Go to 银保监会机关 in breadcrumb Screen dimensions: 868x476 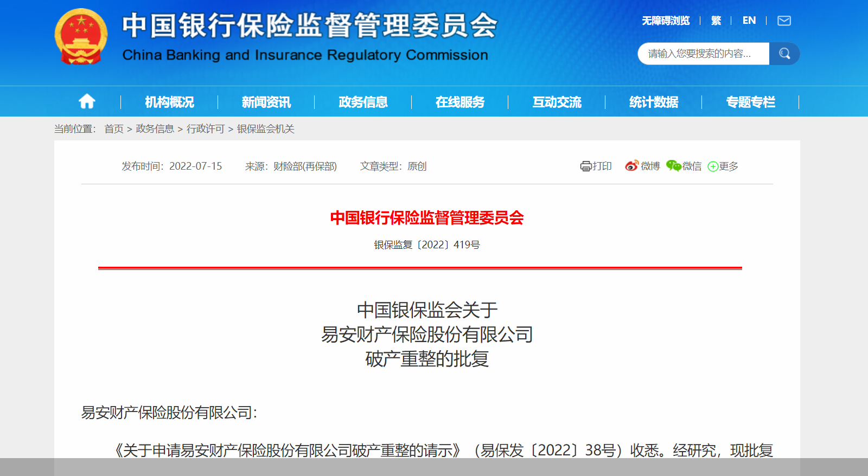[x=266, y=129]
